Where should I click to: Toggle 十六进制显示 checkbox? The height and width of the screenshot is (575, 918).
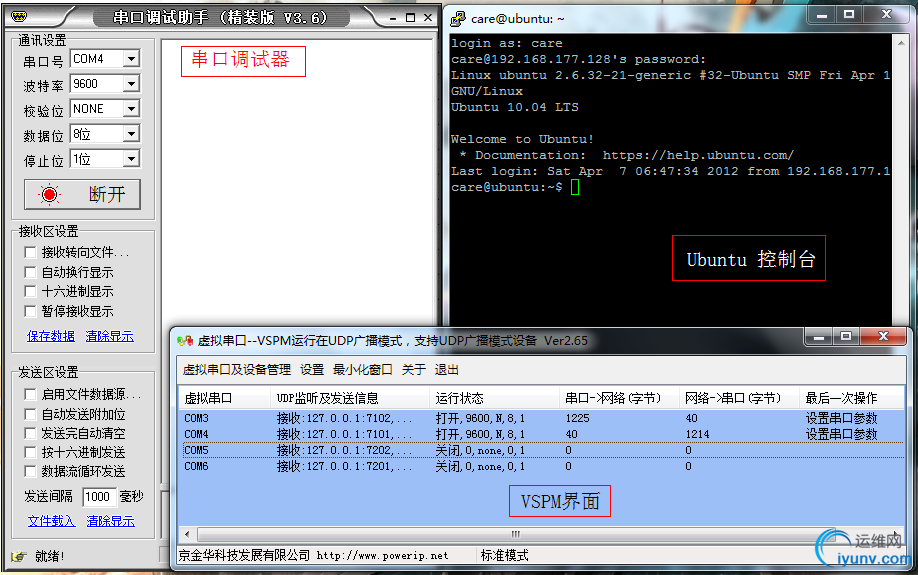[x=30, y=292]
